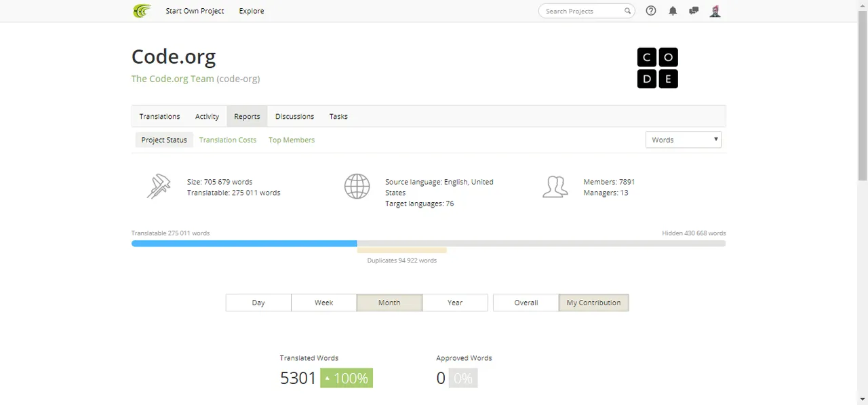Click the Crowdin logo icon

click(x=142, y=11)
